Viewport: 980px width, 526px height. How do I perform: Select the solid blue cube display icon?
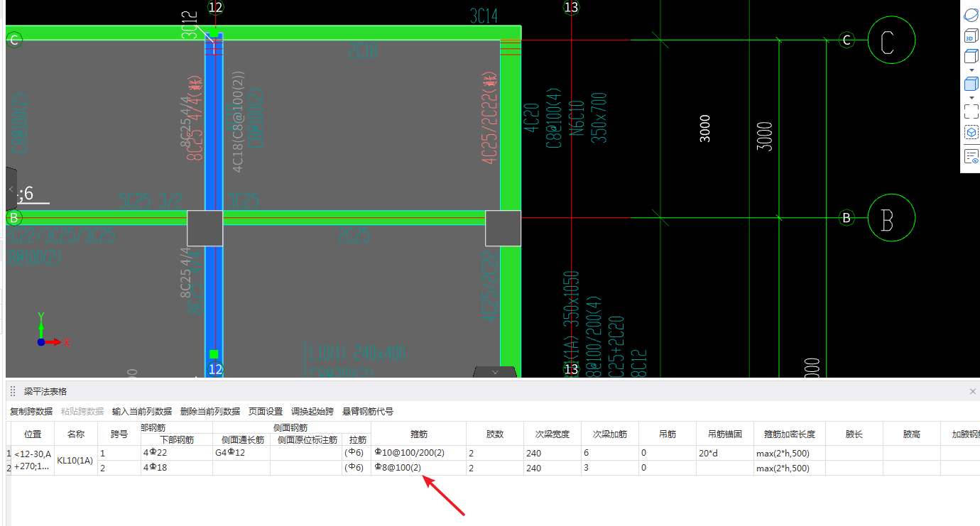(971, 84)
